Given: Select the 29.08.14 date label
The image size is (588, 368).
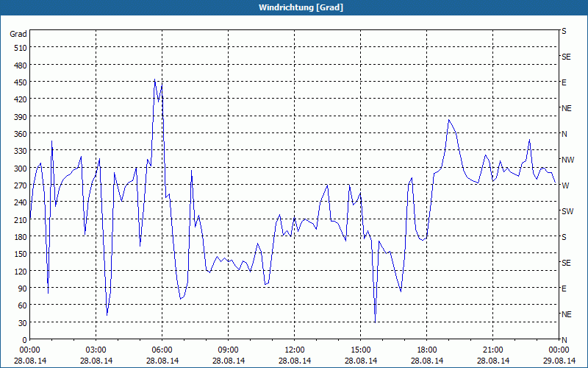Looking at the screenshot, I should [559, 361].
